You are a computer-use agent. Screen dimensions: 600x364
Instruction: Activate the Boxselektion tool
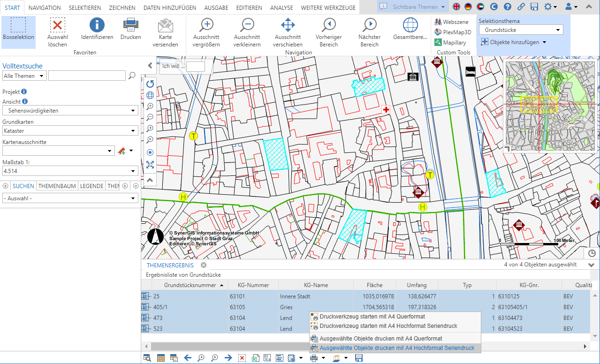(x=18, y=31)
